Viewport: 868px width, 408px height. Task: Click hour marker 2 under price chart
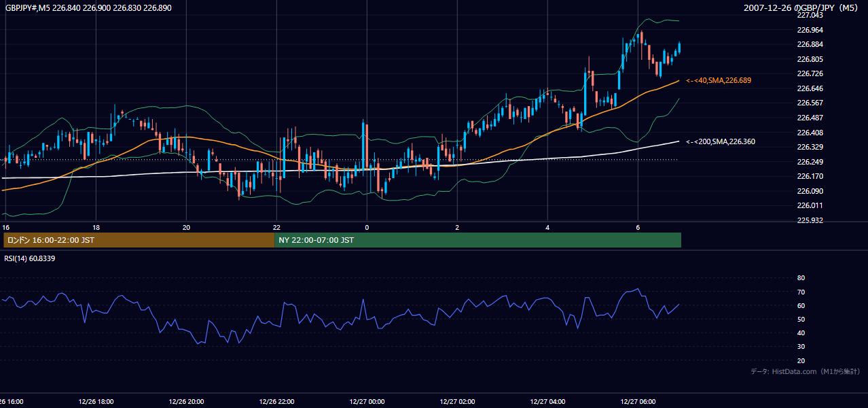click(x=457, y=226)
